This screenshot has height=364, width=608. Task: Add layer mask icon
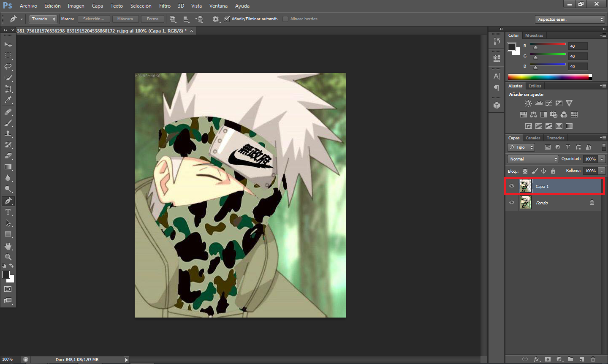pos(548,359)
